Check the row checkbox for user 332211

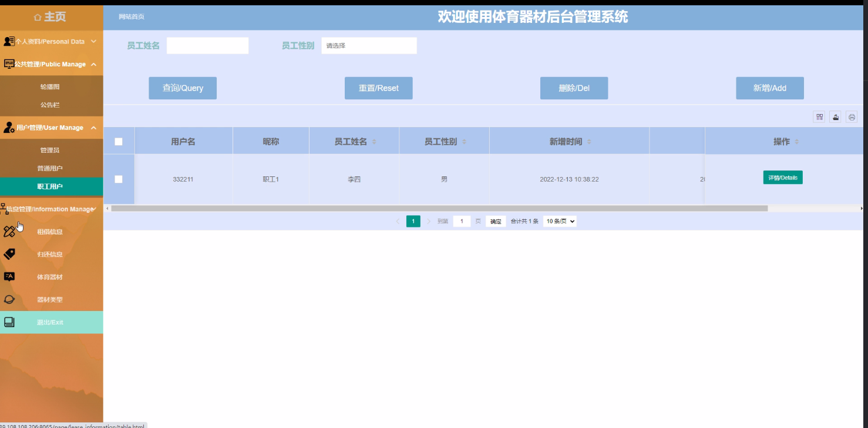[x=119, y=179]
